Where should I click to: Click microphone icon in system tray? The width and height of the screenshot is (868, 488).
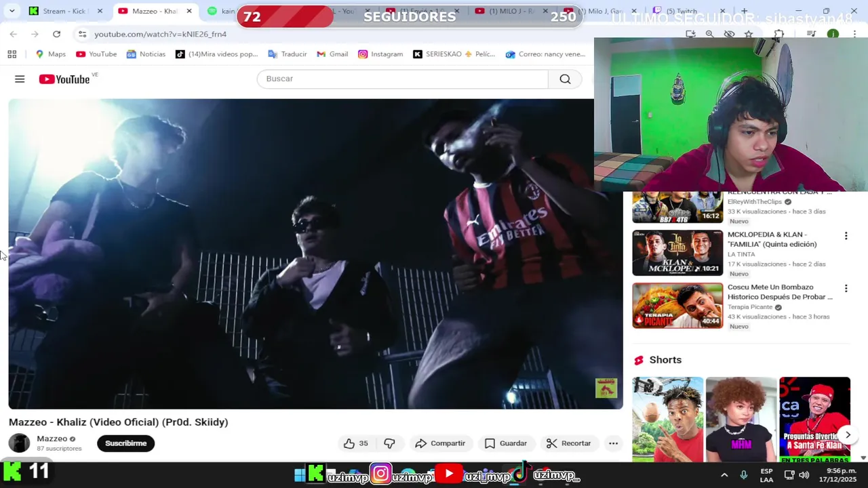pyautogui.click(x=744, y=475)
